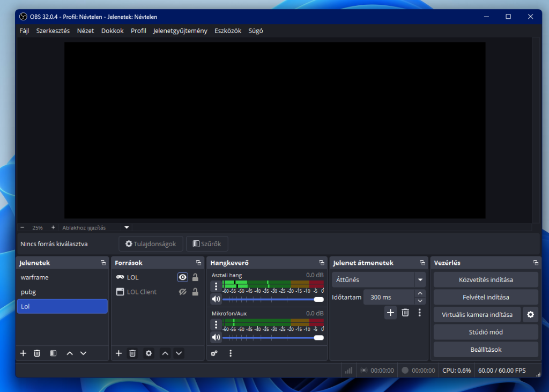Viewport: 549px width, 392px height.
Task: Delete the selected source with trash icon
Action: point(132,353)
